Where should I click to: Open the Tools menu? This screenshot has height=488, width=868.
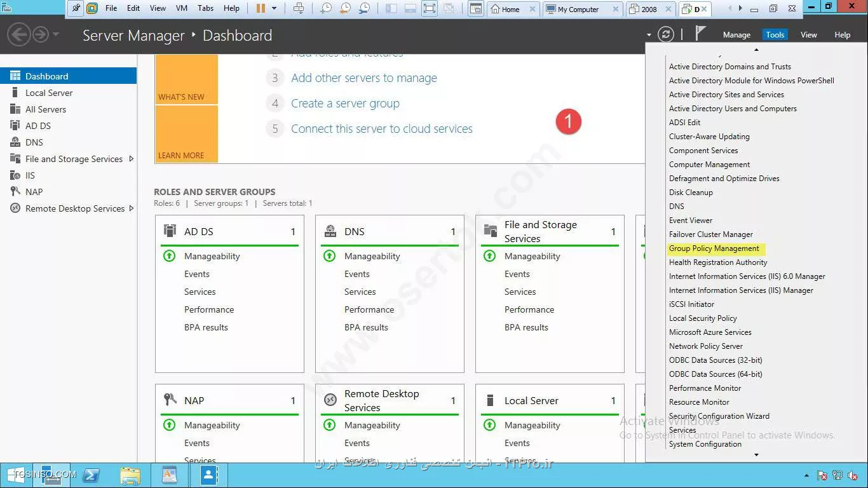[775, 35]
